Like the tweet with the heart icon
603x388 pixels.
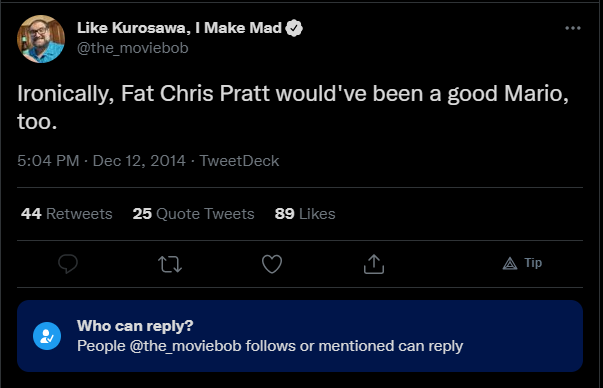pyautogui.click(x=272, y=264)
